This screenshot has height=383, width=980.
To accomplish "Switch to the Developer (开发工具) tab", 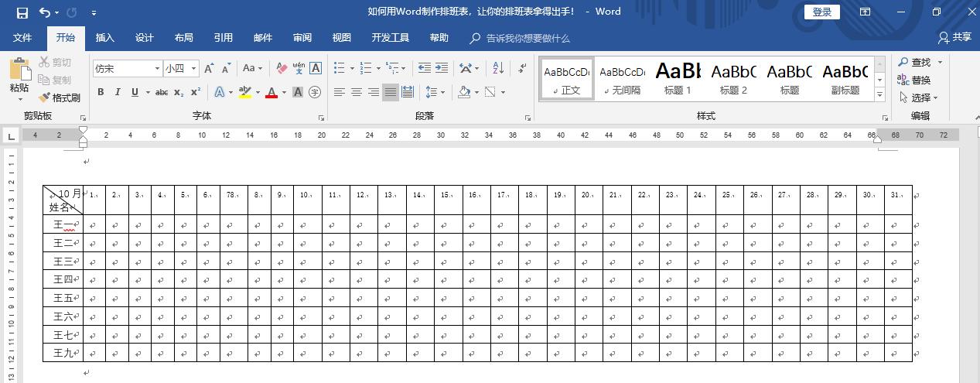I will click(x=391, y=38).
